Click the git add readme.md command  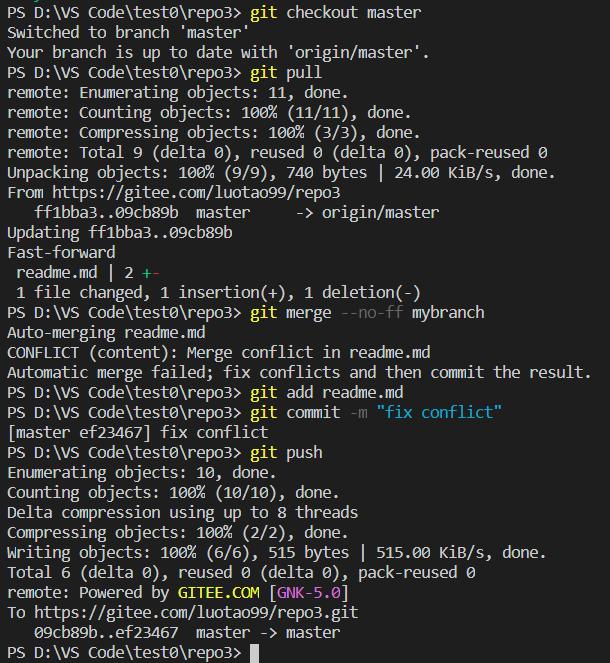click(x=327, y=392)
